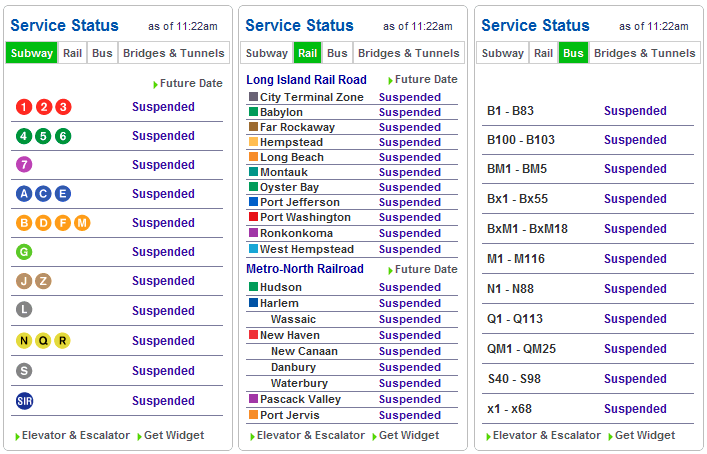Select the green G train icon

point(25,252)
